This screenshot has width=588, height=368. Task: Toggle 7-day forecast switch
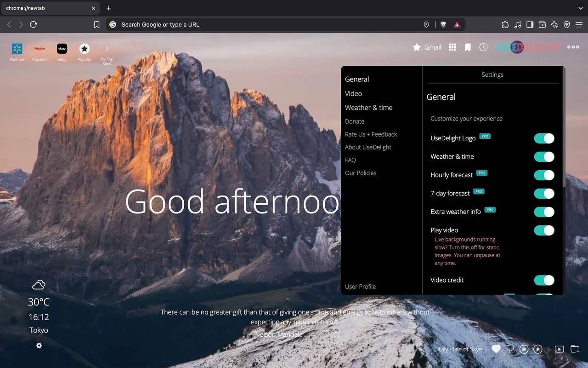tap(544, 193)
